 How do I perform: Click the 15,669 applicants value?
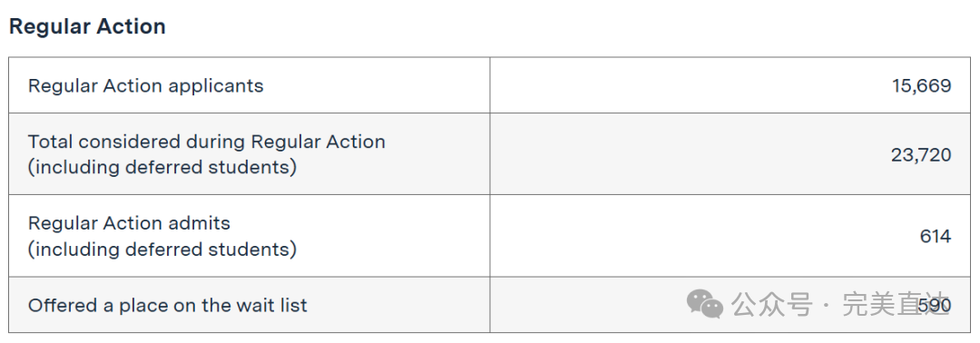921,85
